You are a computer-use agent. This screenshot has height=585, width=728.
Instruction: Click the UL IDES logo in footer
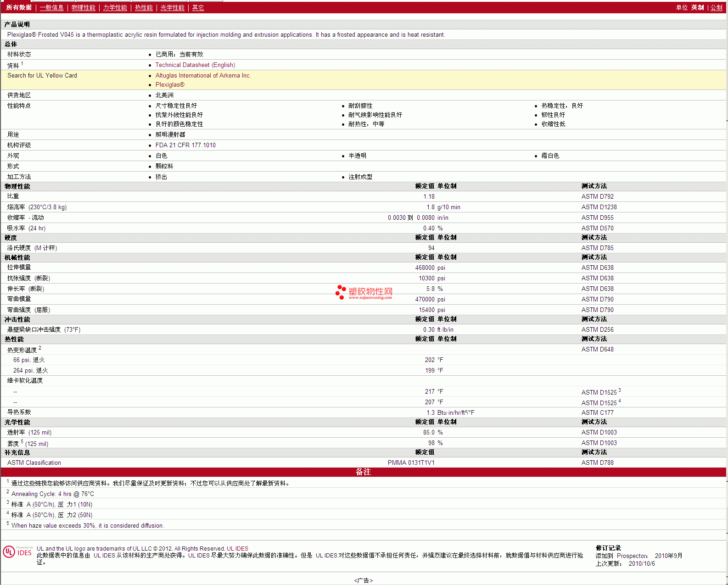tap(18, 552)
